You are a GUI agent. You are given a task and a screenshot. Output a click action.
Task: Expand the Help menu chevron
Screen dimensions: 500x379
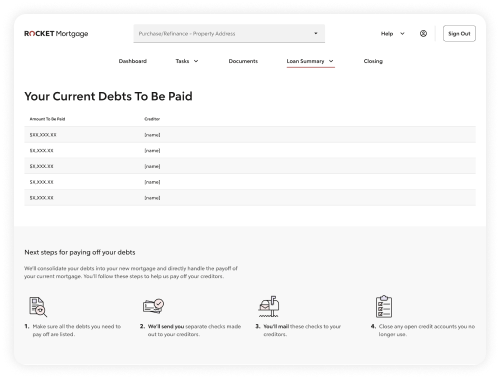pos(402,34)
